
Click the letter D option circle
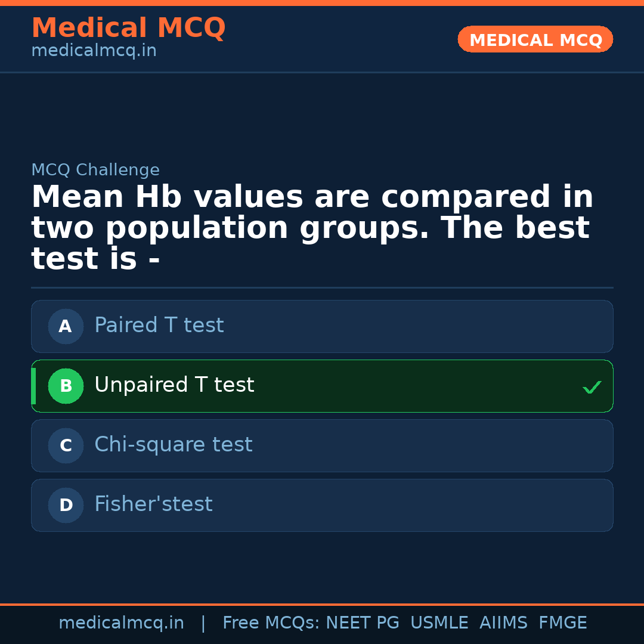coord(66,505)
